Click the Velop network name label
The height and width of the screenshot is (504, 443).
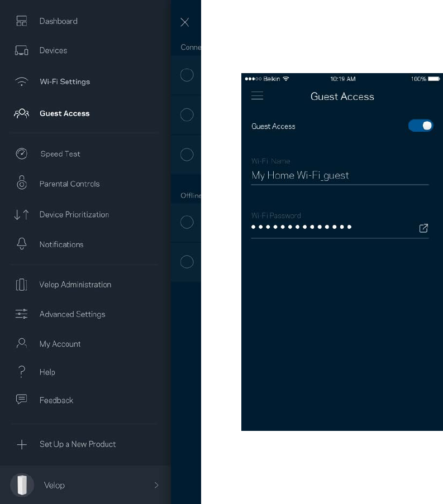pos(54,486)
